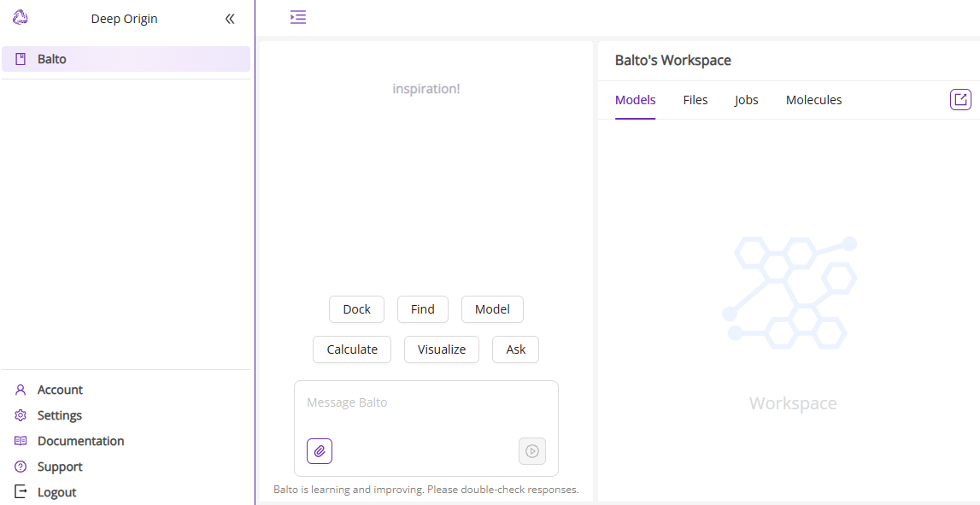
Task: Open Settings from the sidebar
Action: tap(60, 415)
